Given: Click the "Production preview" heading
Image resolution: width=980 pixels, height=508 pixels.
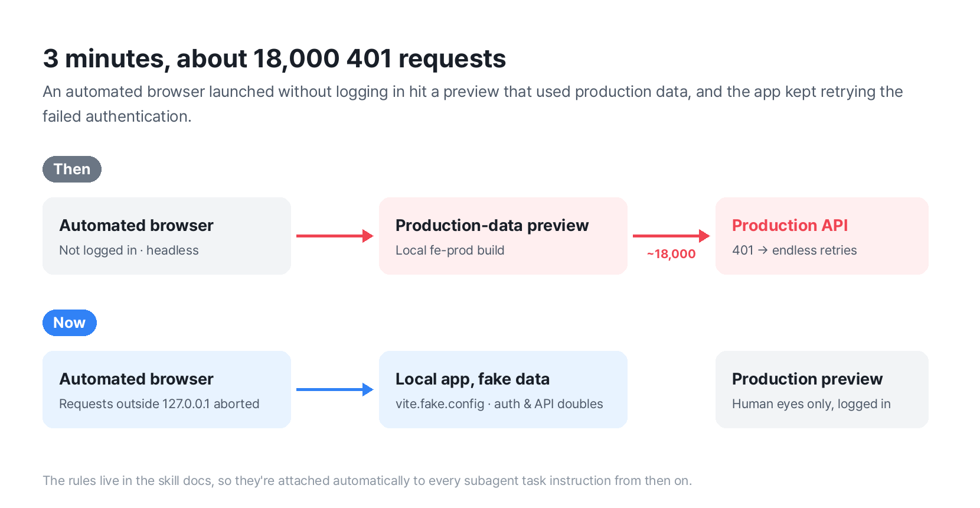Looking at the screenshot, I should coord(808,379).
